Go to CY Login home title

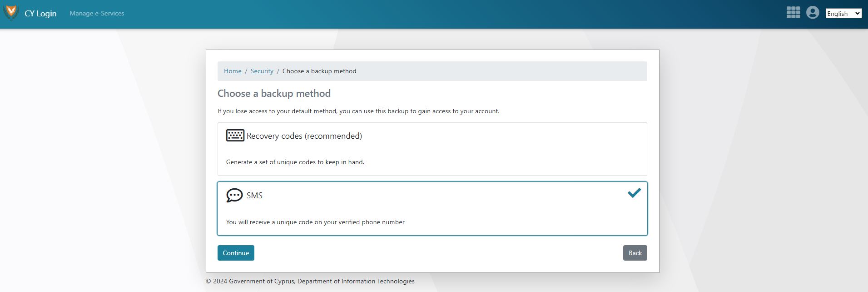[x=40, y=14]
